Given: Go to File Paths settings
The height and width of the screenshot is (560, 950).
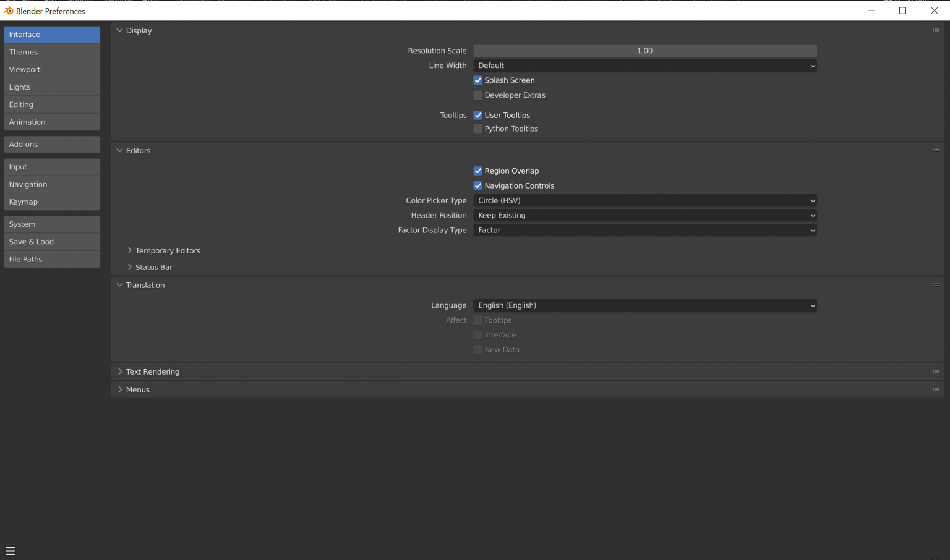Looking at the screenshot, I should coord(52,259).
